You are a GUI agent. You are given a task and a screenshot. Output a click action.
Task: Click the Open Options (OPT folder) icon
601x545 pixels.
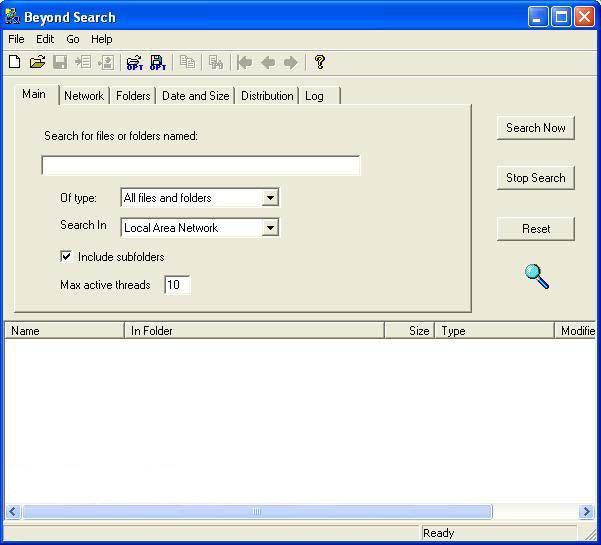(x=135, y=62)
